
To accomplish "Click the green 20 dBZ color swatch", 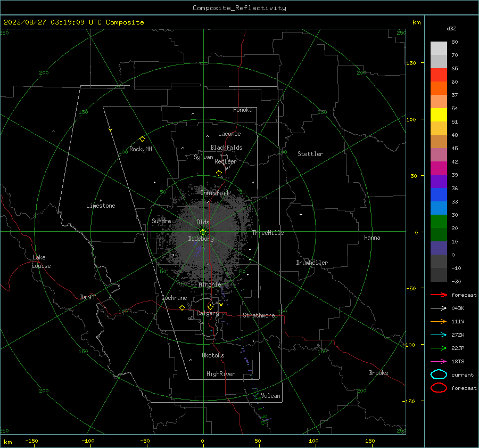I will (439, 222).
